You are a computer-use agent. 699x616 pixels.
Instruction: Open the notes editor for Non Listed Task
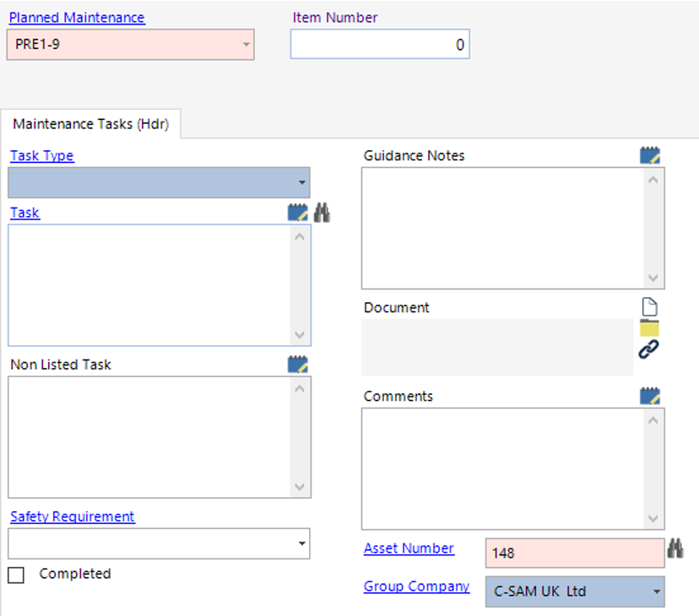click(x=297, y=364)
